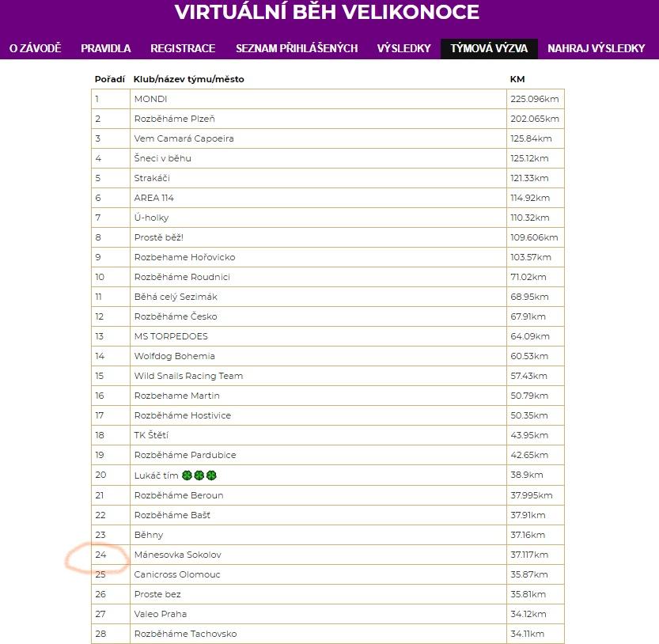The width and height of the screenshot is (659, 644).
Task: Click the KM column header
Action: [517, 79]
